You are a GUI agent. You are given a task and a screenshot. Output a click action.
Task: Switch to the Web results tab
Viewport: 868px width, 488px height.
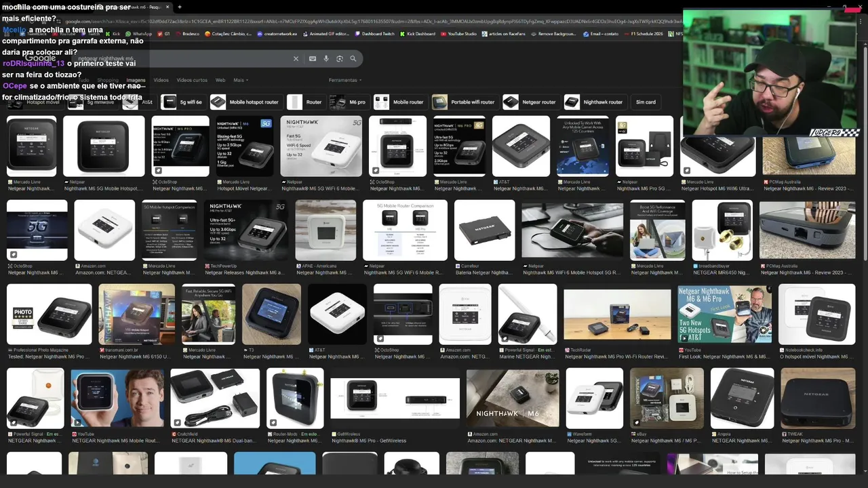coord(220,80)
